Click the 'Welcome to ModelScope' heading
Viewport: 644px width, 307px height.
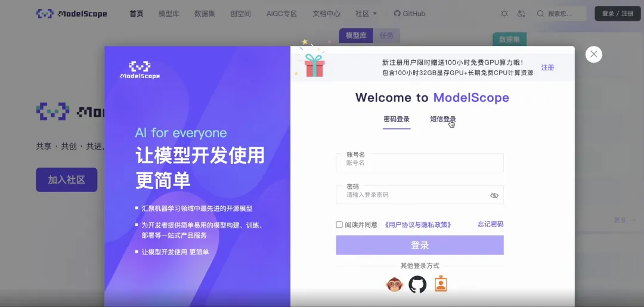tap(432, 98)
